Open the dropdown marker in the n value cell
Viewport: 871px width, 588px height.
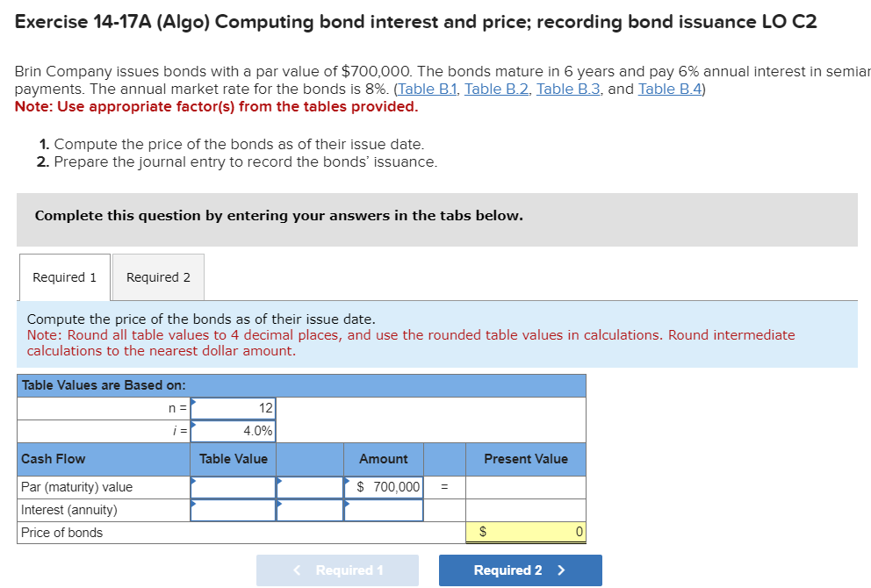coord(192,402)
